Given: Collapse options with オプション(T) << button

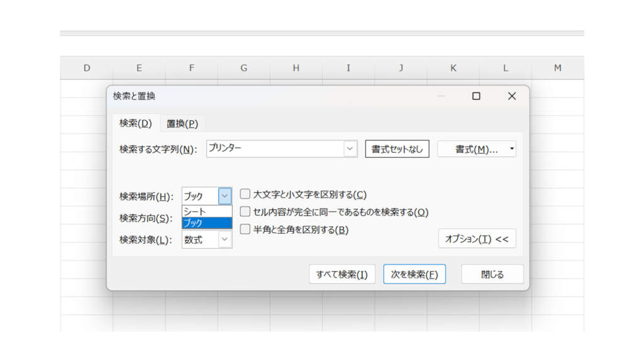Looking at the screenshot, I should 477,239.
